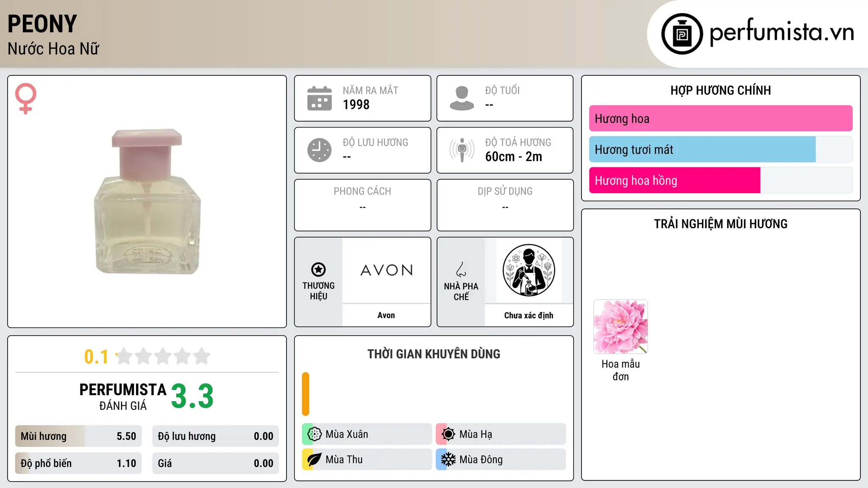Click the Giá 0.00 score row
The image size is (868, 488).
pyautogui.click(x=216, y=463)
